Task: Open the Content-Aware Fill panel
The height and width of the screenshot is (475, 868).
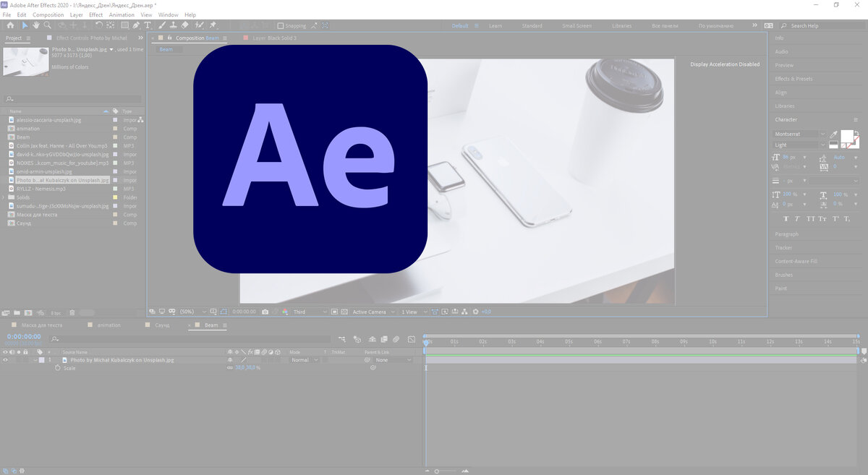Action: (796, 261)
